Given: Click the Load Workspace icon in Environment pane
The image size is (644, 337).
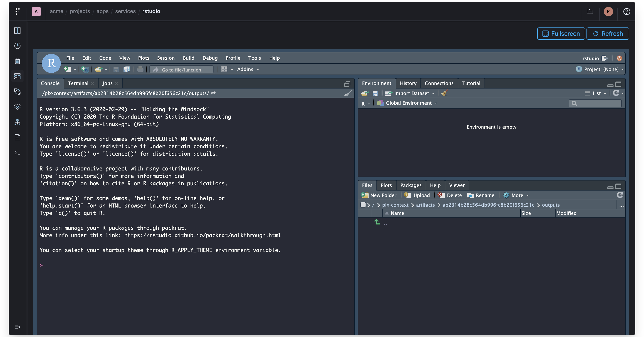Looking at the screenshot, I should 365,93.
